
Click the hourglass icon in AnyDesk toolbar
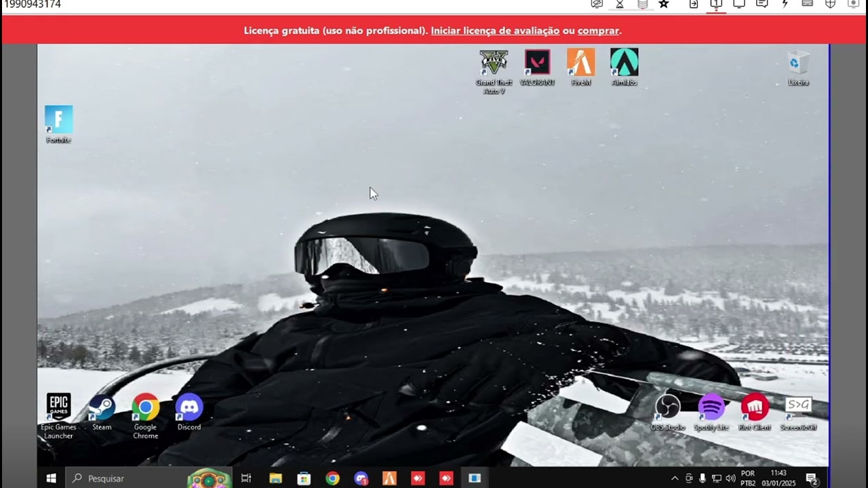(619, 4)
